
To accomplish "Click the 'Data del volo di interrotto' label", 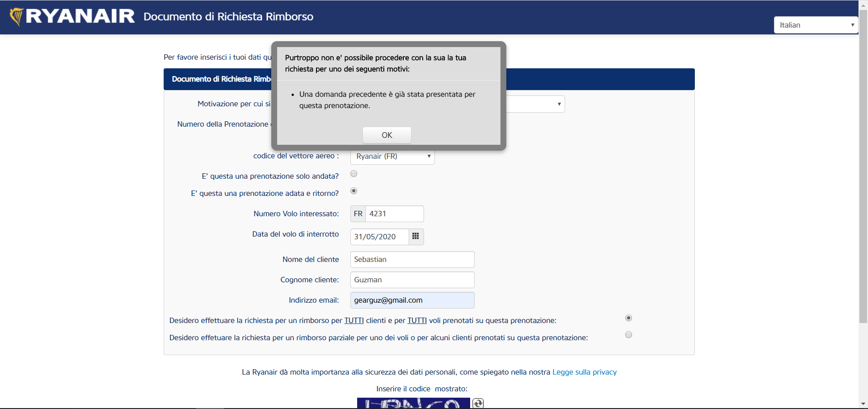I will [296, 234].
